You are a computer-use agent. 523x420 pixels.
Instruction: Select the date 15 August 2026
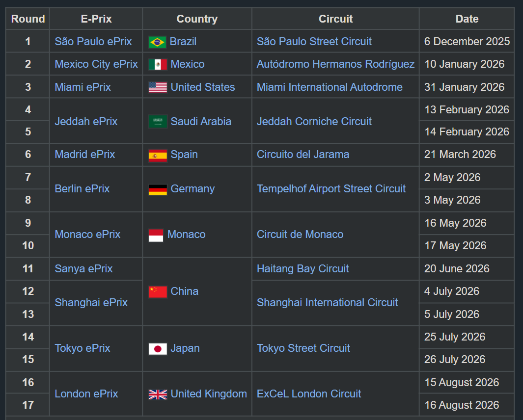coord(462,382)
